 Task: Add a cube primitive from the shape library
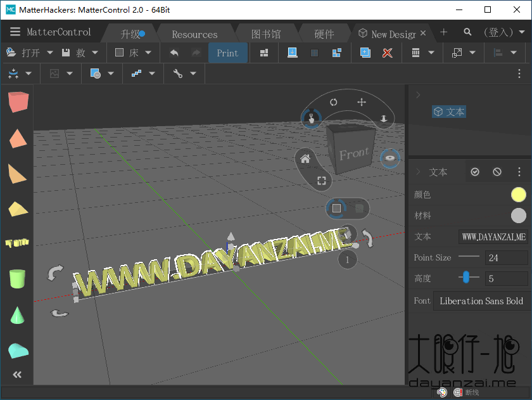pos(18,101)
